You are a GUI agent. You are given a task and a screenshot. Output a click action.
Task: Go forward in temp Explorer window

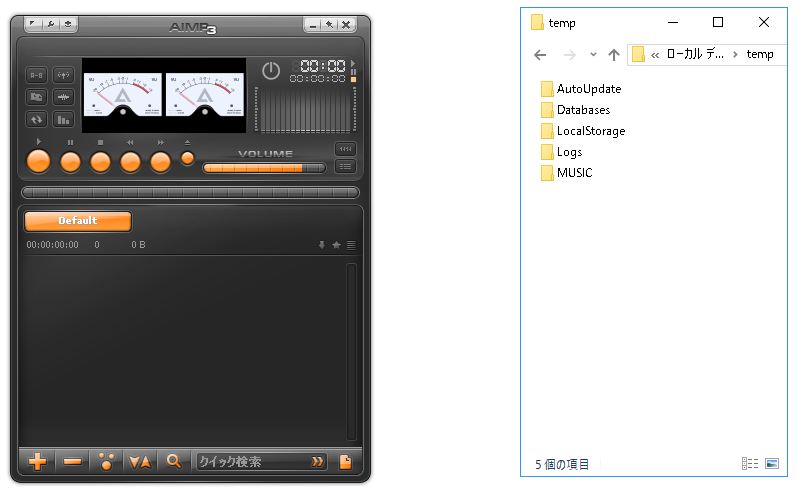tap(569, 55)
